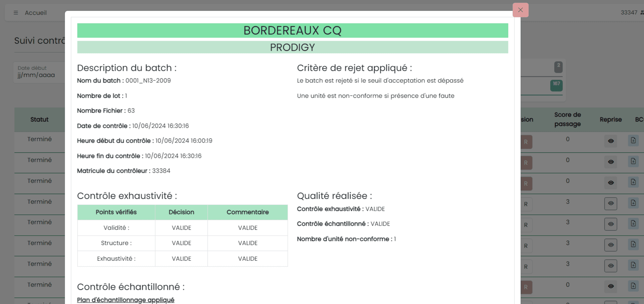This screenshot has height=304, width=644.
Task: Click the Score de passage column header
Action: 567,119
